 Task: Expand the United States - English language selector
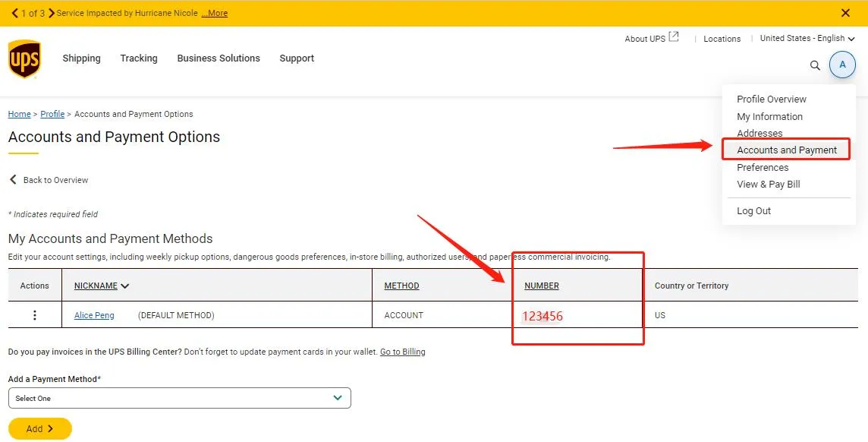pos(807,38)
